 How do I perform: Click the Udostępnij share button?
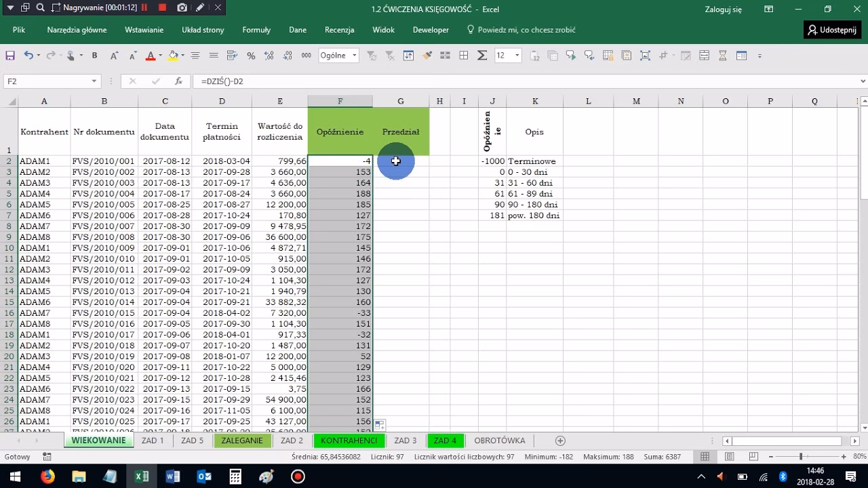click(x=832, y=30)
